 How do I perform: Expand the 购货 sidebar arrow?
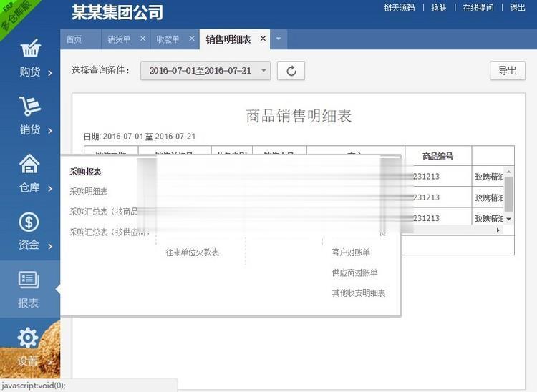(50, 73)
